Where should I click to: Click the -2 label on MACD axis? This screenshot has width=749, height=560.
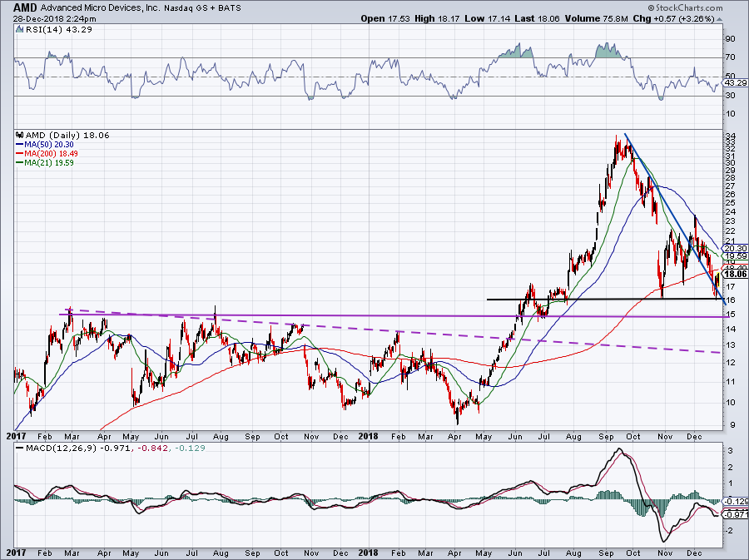(729, 530)
